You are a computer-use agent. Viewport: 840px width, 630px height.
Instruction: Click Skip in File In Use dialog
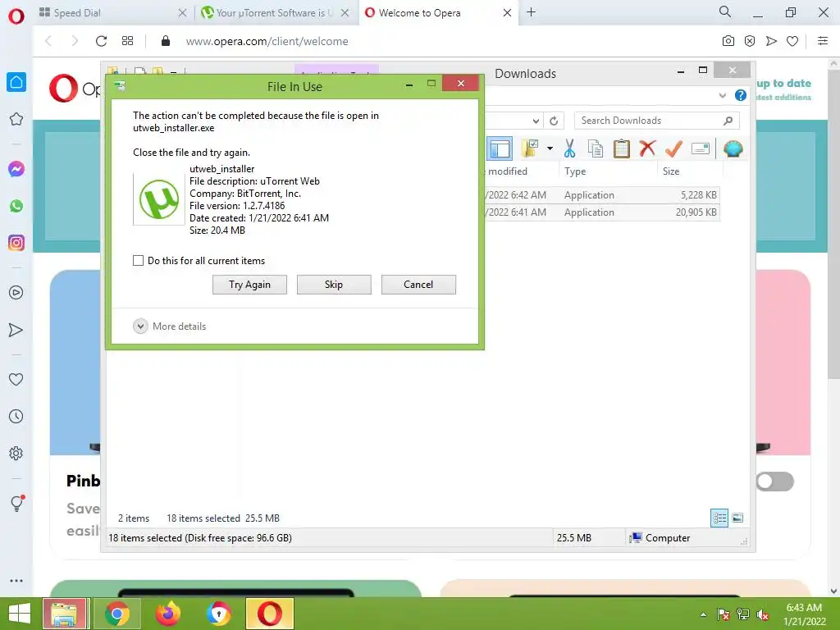click(334, 285)
